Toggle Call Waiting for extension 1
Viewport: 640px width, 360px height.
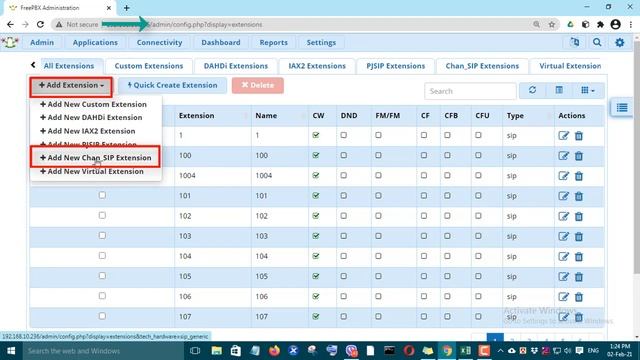point(316,135)
